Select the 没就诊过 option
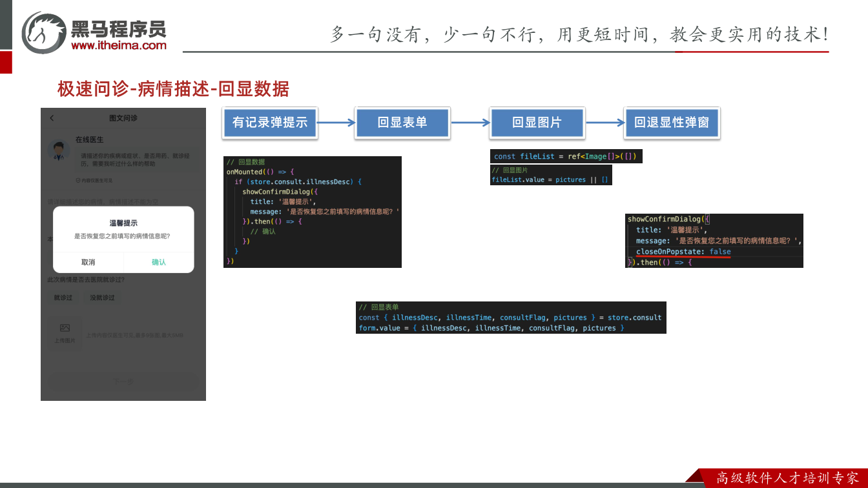Viewport: 868px width, 488px height. point(102,298)
